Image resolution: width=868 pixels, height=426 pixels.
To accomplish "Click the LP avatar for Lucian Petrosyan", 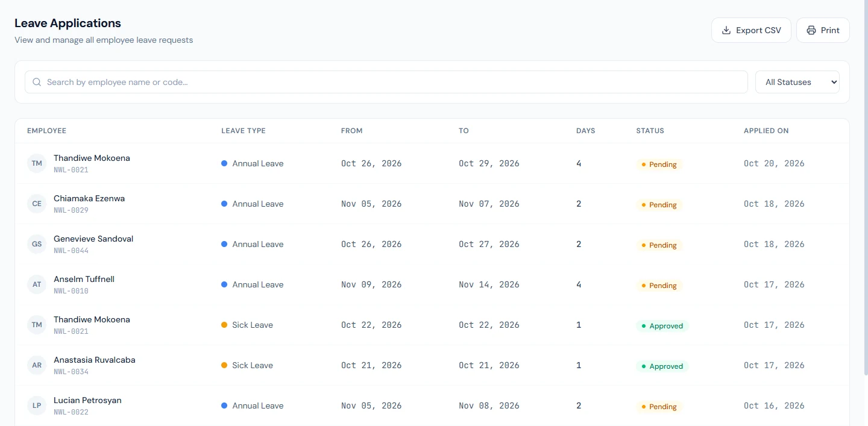I will [x=37, y=406].
